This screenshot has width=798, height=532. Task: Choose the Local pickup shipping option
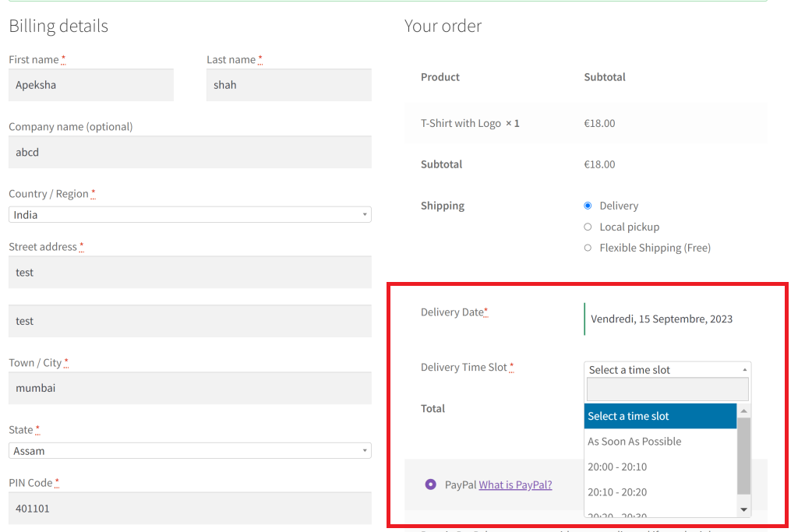point(588,227)
